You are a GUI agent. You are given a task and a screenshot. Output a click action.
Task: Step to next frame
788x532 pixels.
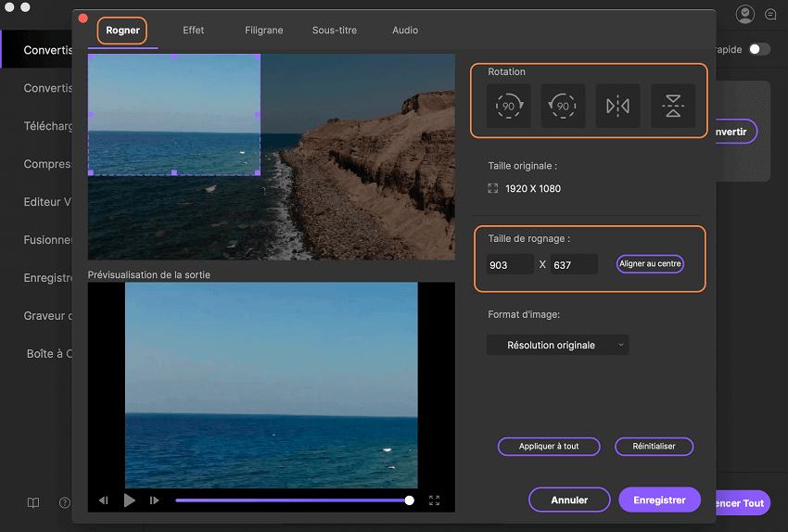coord(155,500)
